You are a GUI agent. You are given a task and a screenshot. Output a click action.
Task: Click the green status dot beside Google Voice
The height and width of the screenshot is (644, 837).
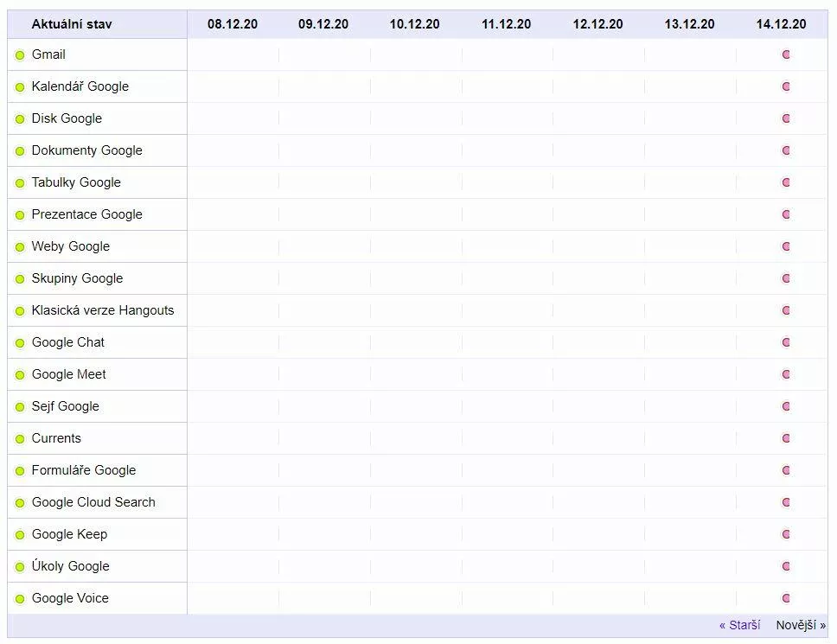tap(20, 599)
